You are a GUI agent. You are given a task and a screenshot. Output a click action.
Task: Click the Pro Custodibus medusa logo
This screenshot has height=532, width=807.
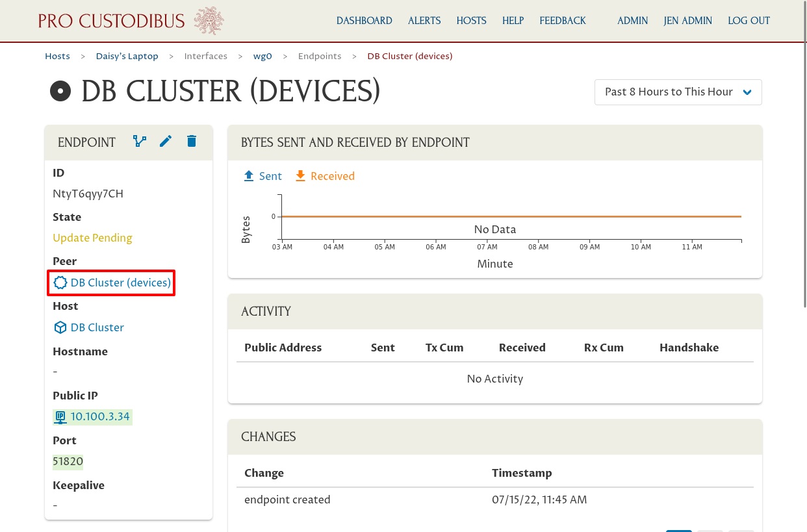209,21
